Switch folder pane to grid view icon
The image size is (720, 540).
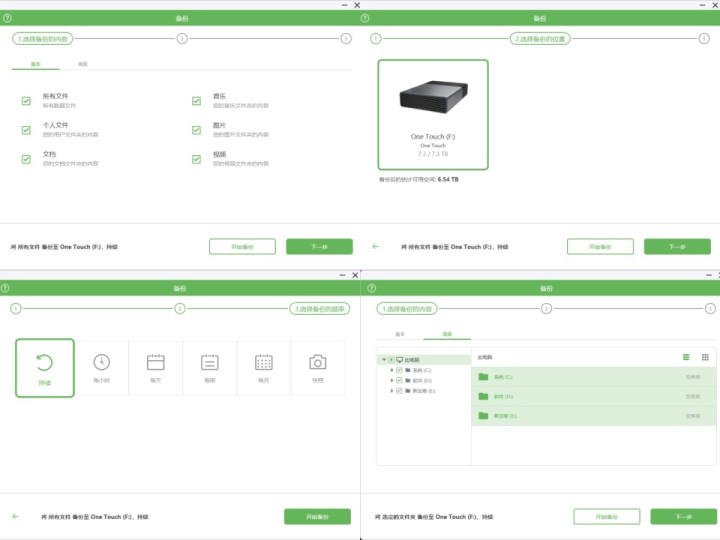coord(705,357)
